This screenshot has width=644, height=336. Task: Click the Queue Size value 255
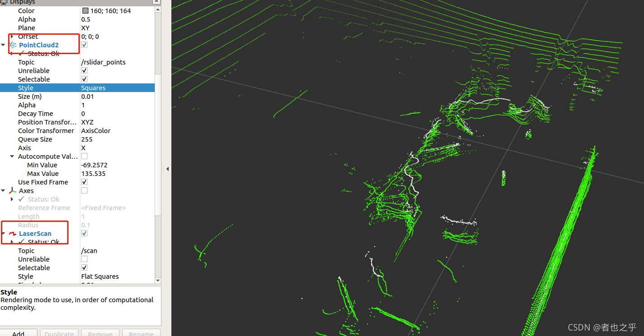(x=87, y=139)
